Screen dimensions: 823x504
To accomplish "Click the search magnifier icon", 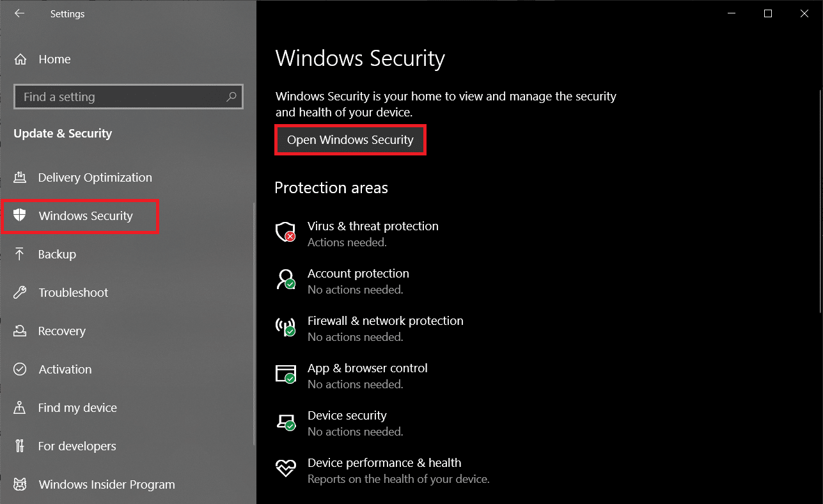I will tap(231, 97).
